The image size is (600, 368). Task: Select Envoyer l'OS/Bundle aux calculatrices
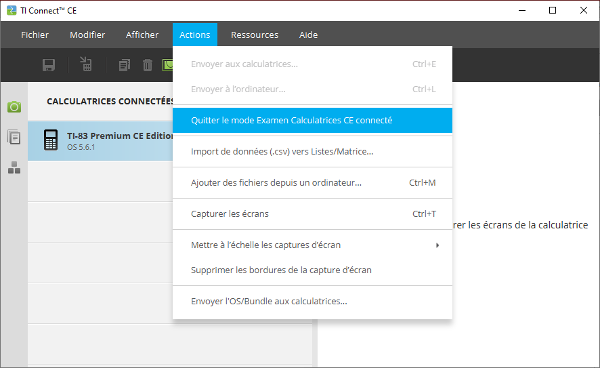click(x=312, y=301)
